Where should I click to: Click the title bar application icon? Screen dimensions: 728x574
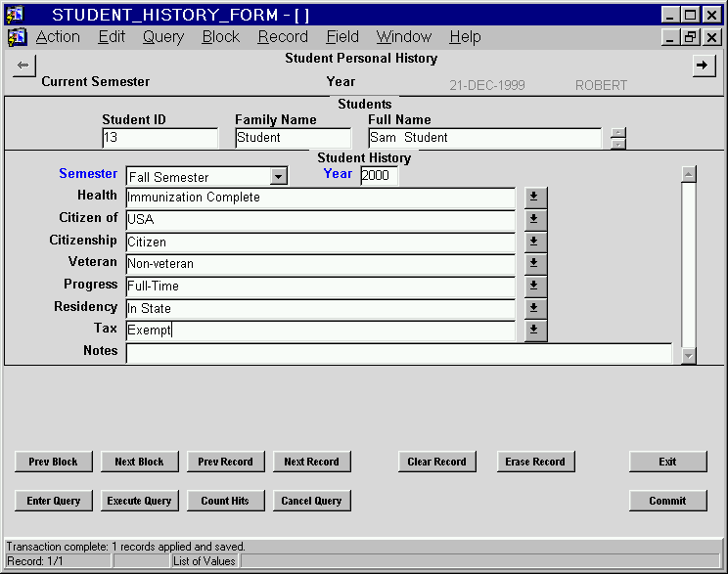[15, 15]
